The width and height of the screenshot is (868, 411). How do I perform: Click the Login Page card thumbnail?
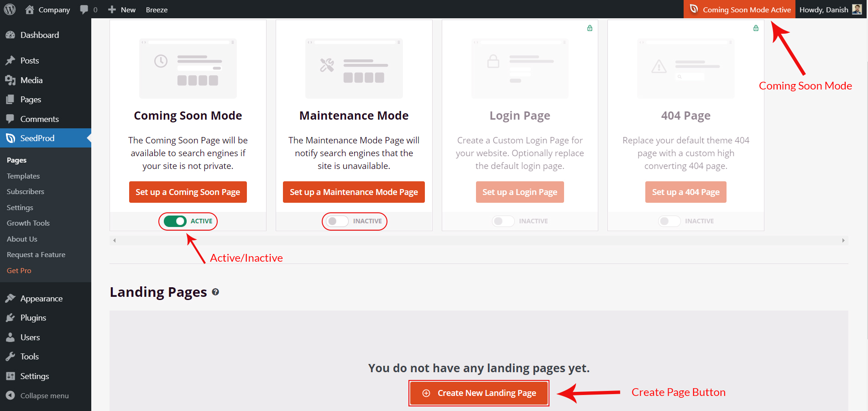click(520, 68)
